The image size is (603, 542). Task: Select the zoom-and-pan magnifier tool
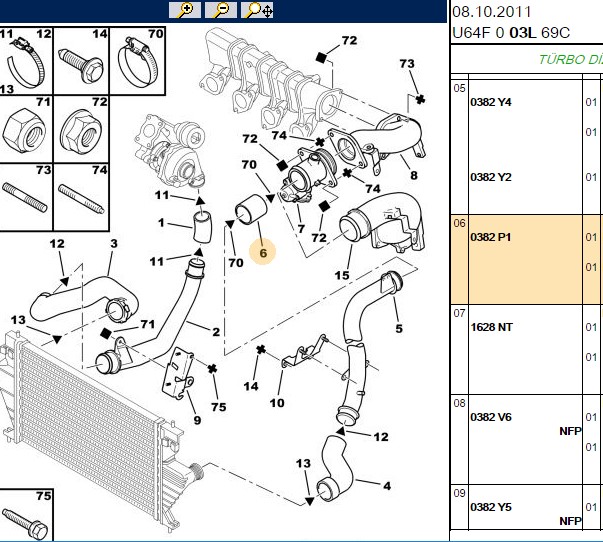(257, 10)
